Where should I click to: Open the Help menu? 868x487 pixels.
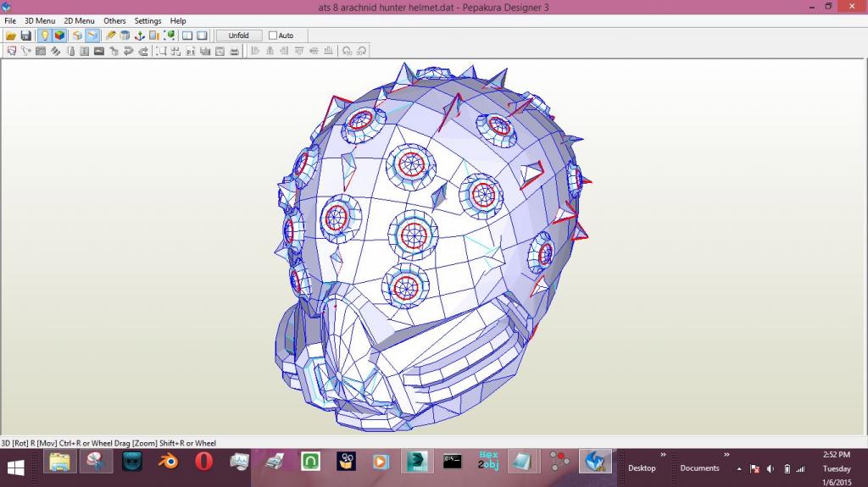[x=178, y=21]
